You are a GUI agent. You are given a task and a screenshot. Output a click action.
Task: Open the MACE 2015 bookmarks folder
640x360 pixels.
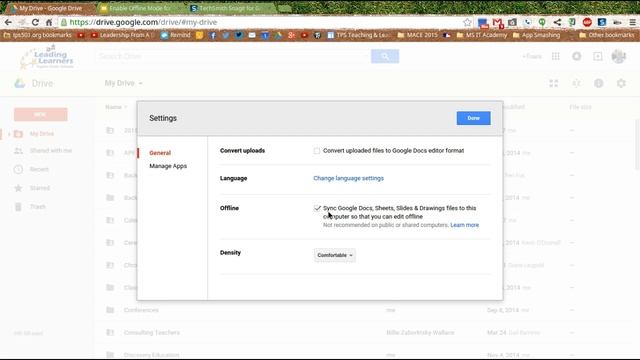(x=417, y=35)
